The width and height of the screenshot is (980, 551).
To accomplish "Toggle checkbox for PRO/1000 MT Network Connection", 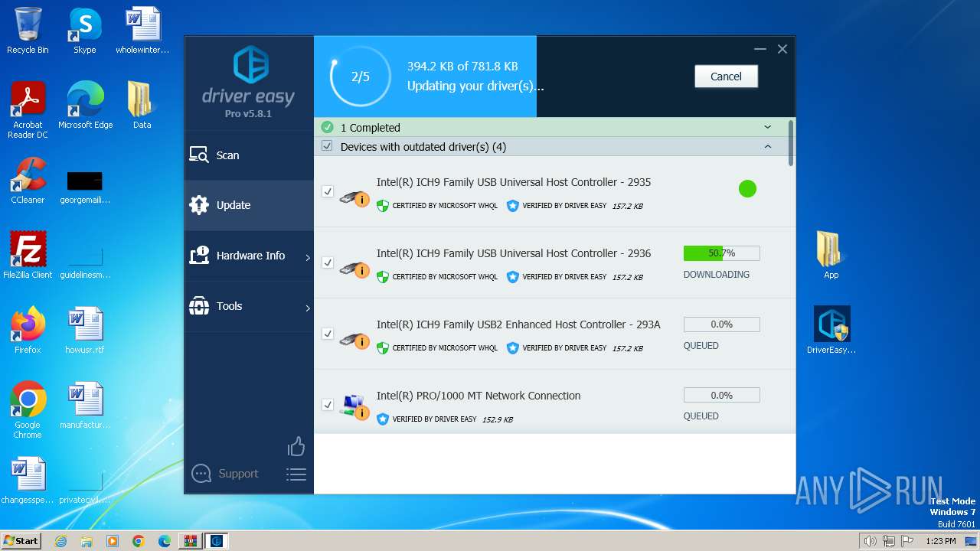I will (328, 404).
